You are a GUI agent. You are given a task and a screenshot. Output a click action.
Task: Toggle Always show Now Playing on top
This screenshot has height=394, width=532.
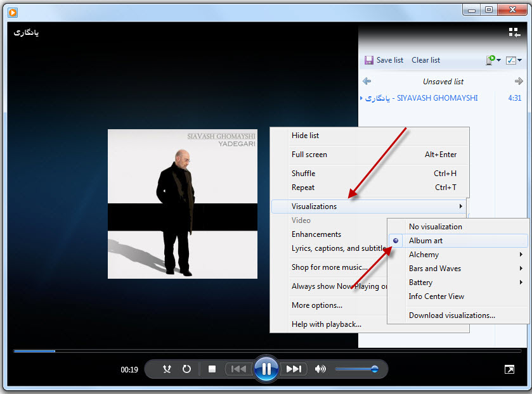[330, 286]
